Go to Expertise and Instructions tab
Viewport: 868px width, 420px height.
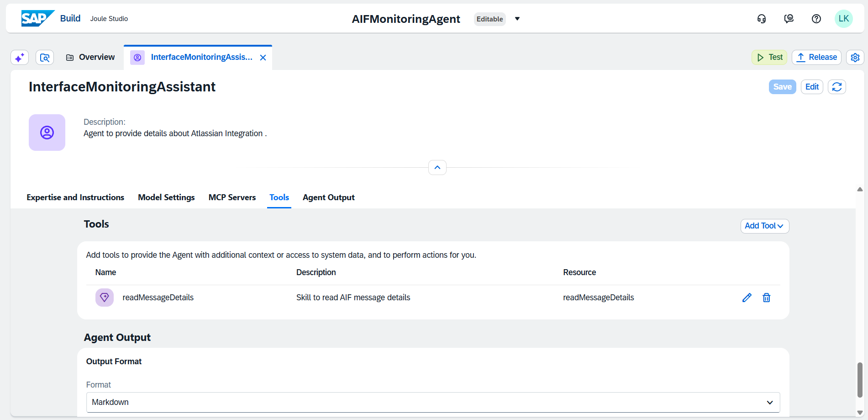tap(75, 197)
